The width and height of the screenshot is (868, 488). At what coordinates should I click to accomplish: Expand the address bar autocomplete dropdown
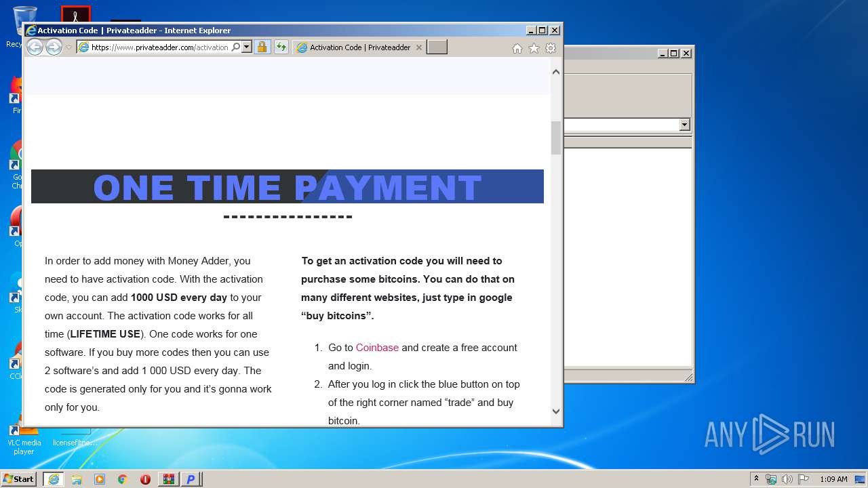(247, 47)
